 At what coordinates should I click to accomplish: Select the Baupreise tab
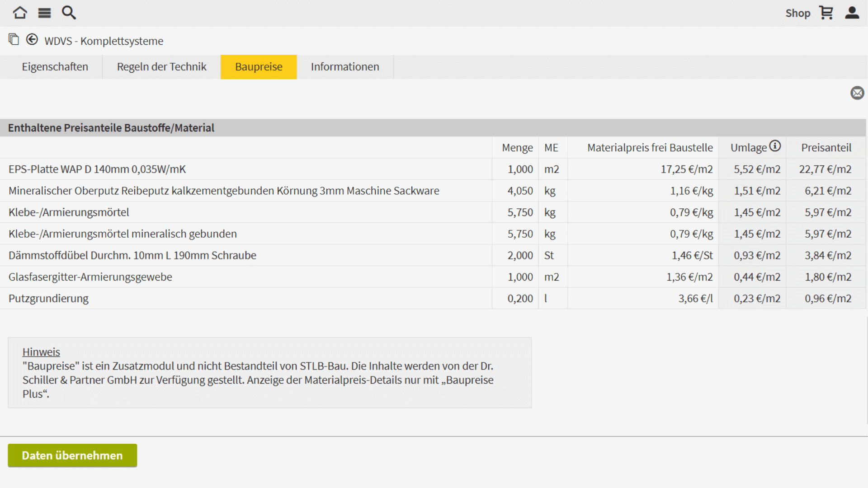(x=259, y=67)
